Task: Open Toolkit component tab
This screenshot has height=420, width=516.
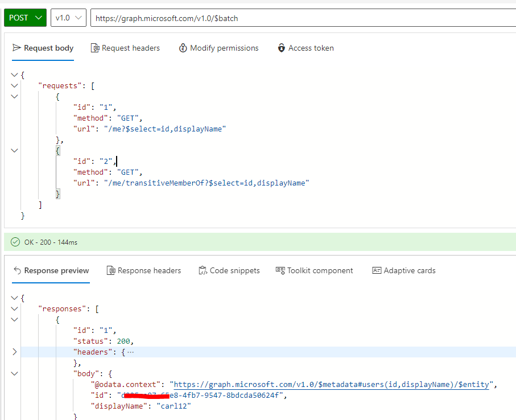Action: tap(314, 270)
